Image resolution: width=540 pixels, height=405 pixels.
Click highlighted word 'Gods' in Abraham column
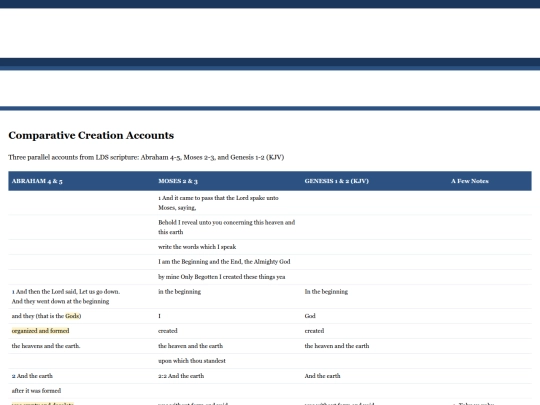pyautogui.click(x=72, y=316)
